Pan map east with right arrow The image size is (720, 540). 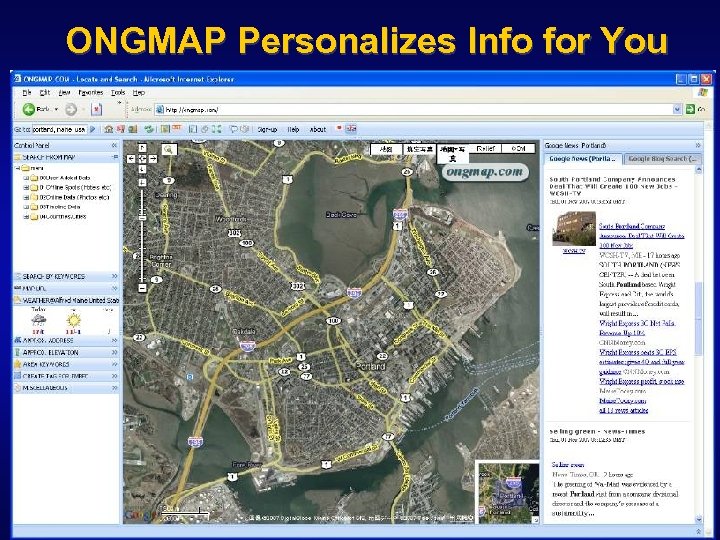click(x=153, y=159)
